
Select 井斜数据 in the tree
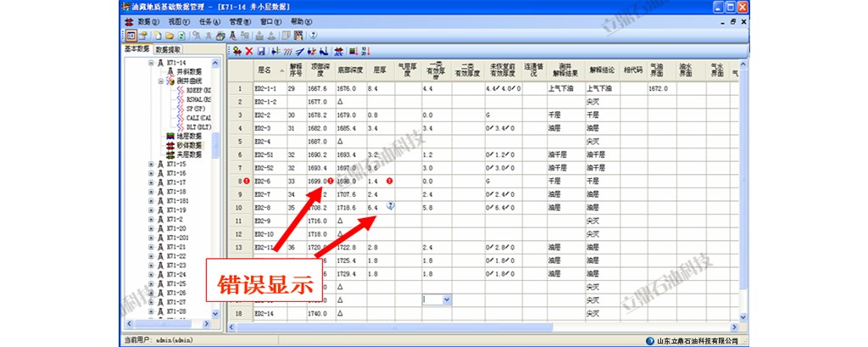(x=189, y=72)
